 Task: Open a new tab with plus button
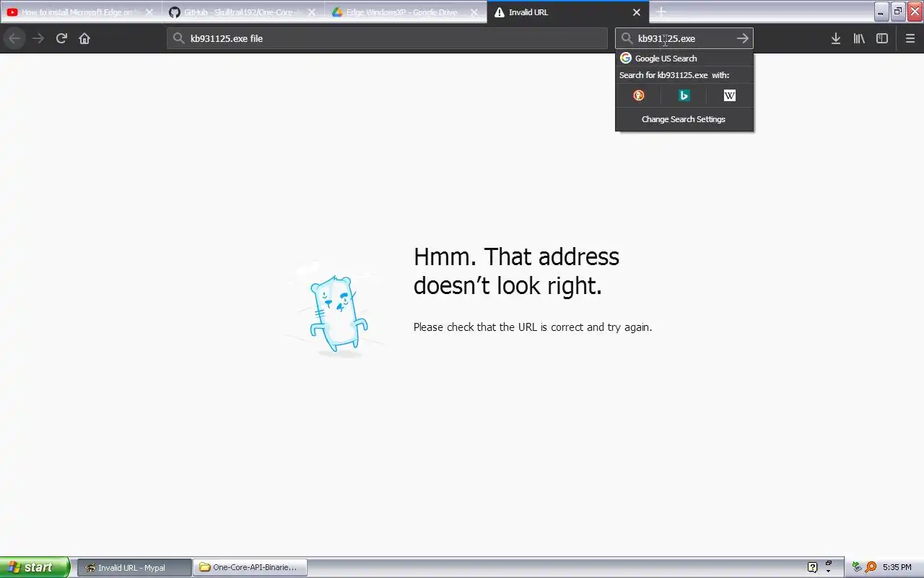click(x=661, y=12)
